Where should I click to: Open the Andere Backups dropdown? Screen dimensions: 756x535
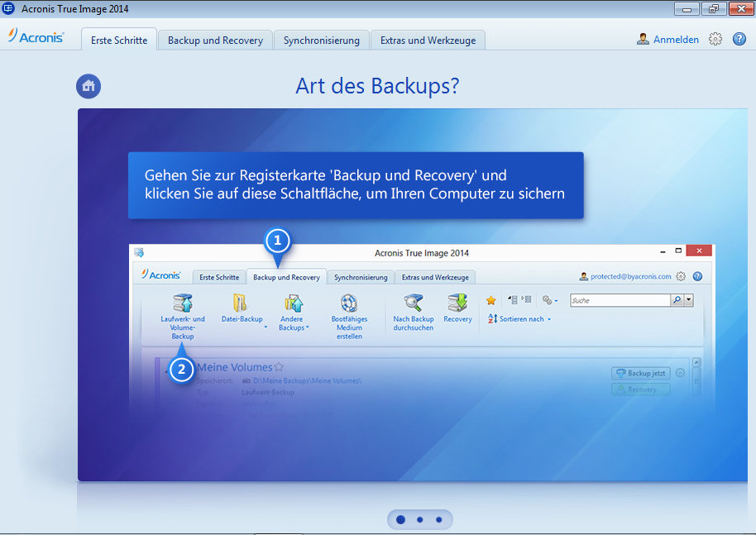tap(307, 327)
